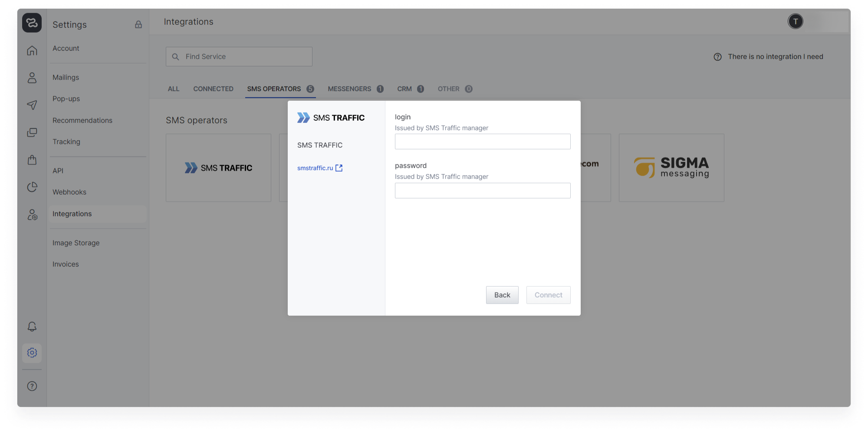Focus the password input field
Viewport: 868px width, 433px height.
[x=483, y=191]
